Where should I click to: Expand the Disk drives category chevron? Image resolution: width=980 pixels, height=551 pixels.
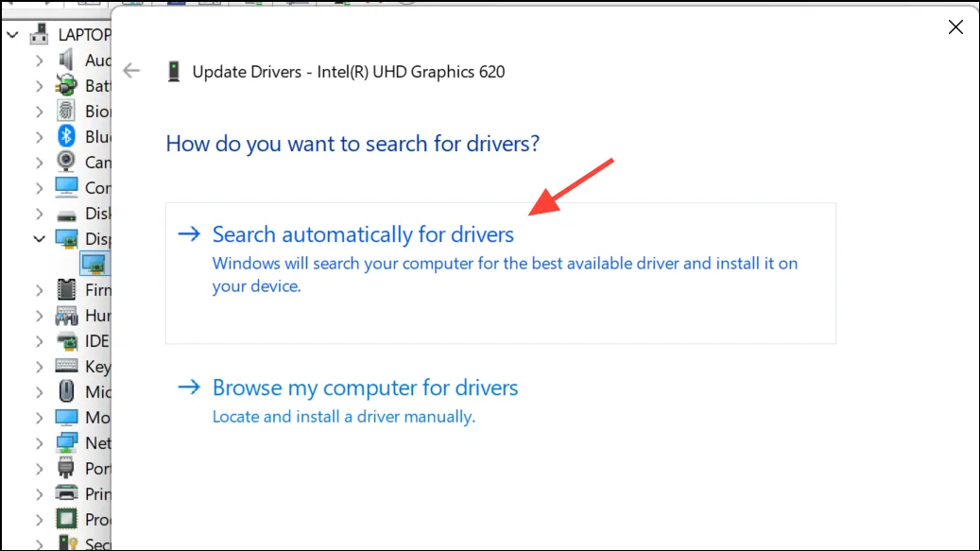40,214
